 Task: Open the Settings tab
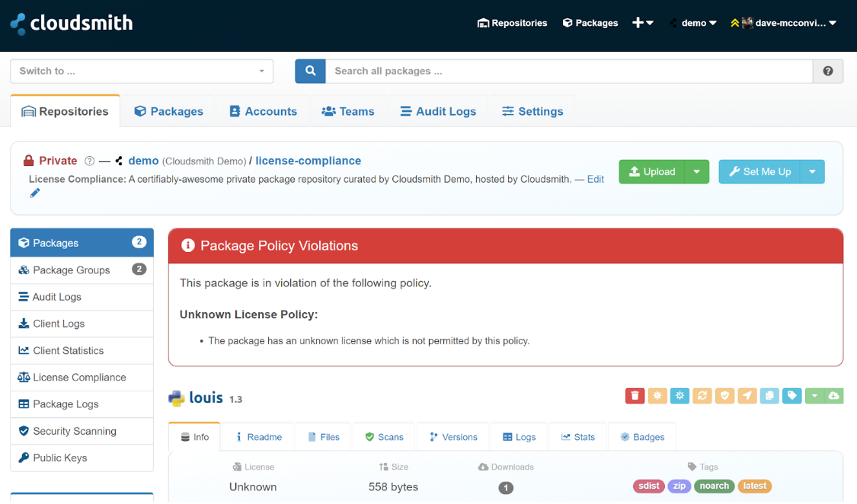(x=532, y=111)
